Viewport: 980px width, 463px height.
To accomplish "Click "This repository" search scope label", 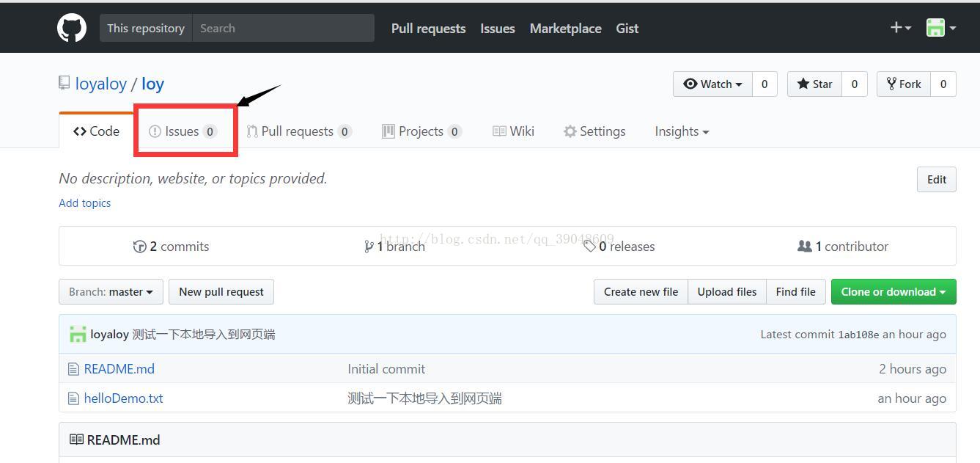I will [x=146, y=28].
